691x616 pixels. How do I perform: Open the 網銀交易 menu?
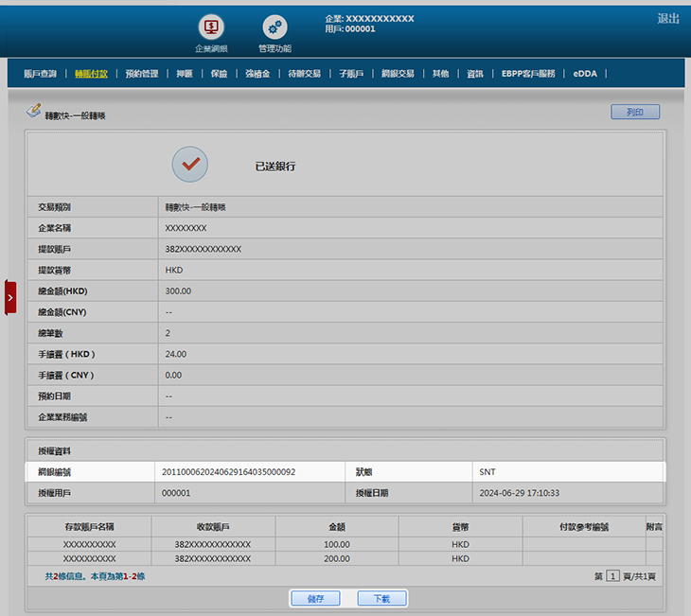click(x=398, y=73)
